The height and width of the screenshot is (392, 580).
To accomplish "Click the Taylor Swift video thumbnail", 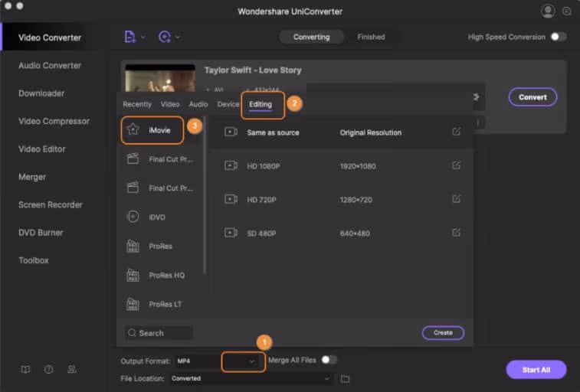I will click(160, 78).
